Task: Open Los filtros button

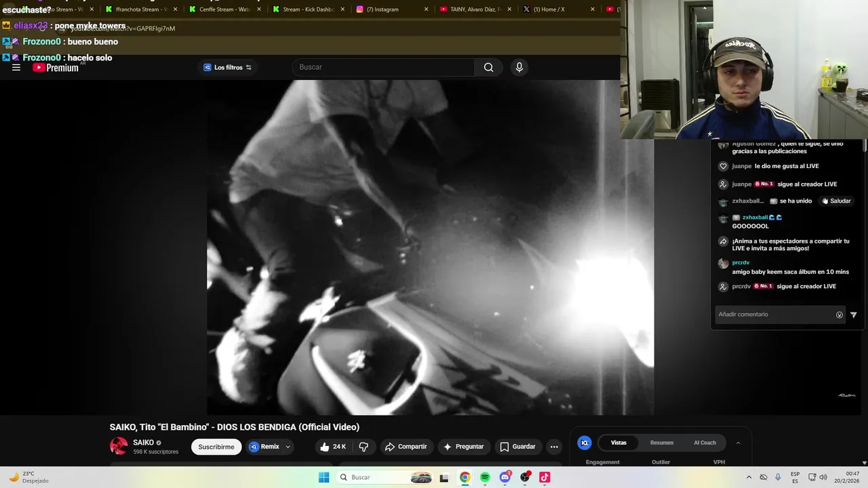Action: point(228,67)
